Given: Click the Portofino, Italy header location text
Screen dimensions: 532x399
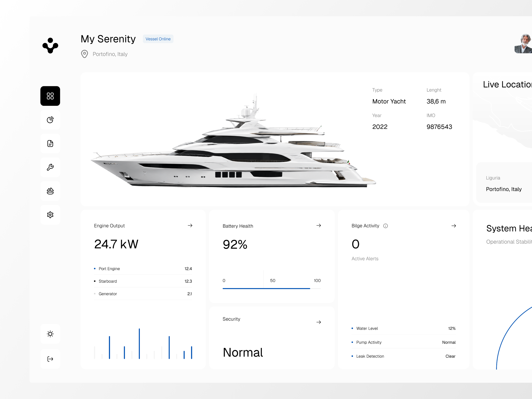Looking at the screenshot, I should 110,54.
